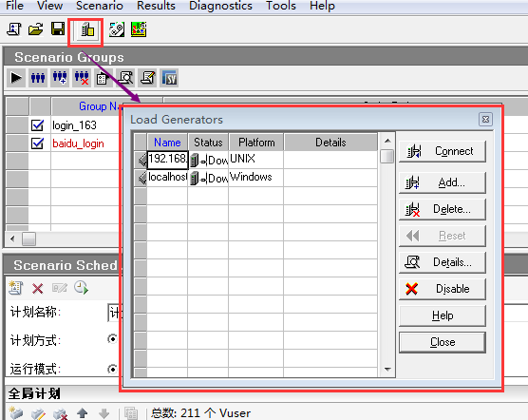Image resolution: width=528 pixels, height=420 pixels.
Task: Click the Analyze Results chart icon
Action: pyautogui.click(x=139, y=29)
